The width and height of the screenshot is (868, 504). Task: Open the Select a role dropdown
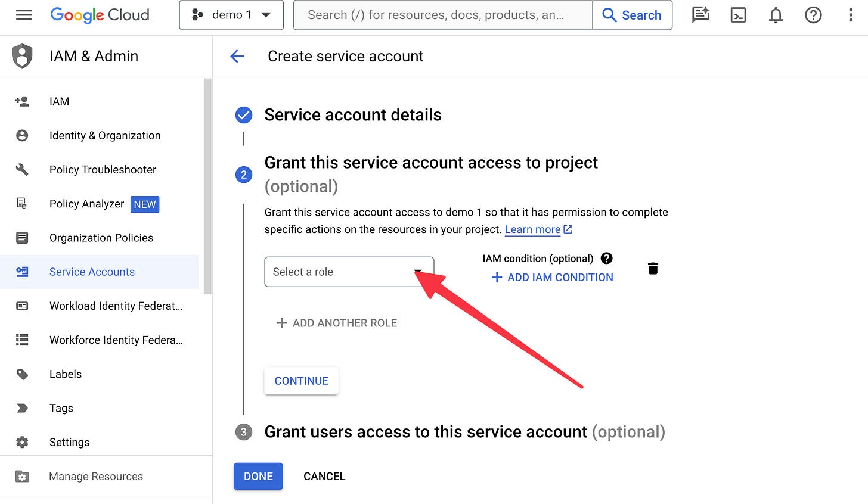(349, 272)
